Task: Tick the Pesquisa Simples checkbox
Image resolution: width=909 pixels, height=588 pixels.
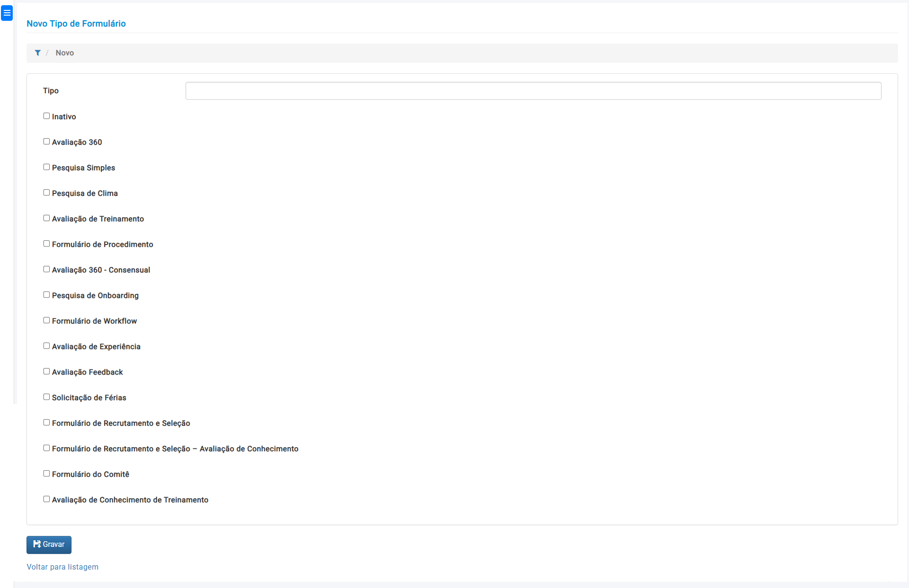Action: pyautogui.click(x=46, y=167)
